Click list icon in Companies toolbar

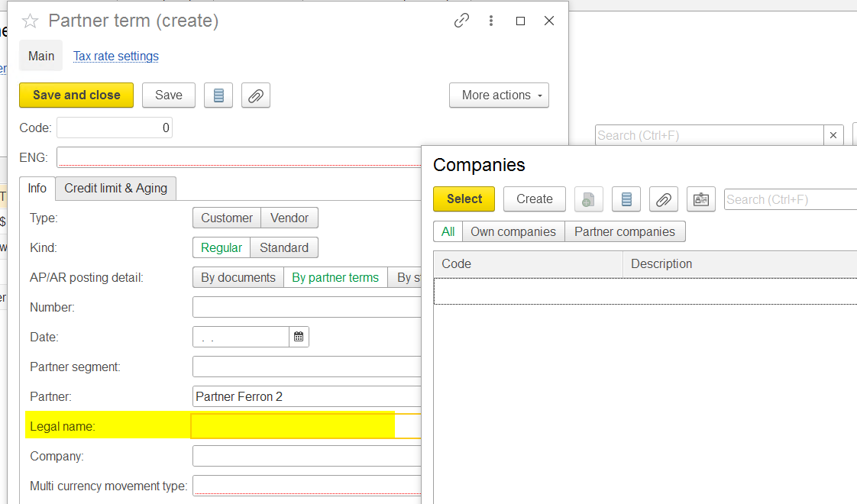coord(626,199)
